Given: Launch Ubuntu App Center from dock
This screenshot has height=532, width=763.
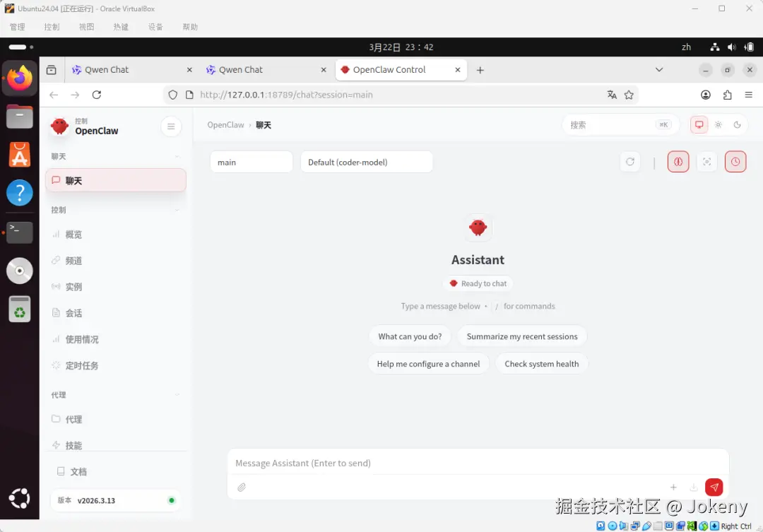Looking at the screenshot, I should pos(20,155).
